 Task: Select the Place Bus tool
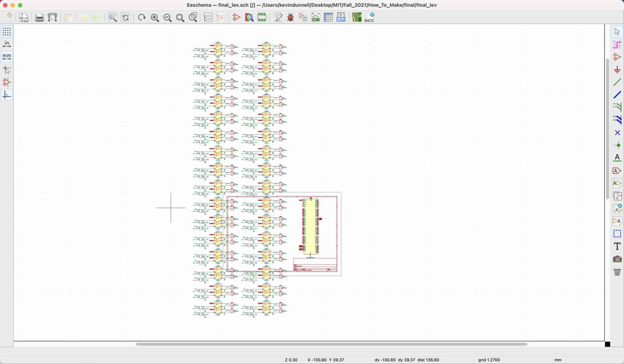(617, 95)
